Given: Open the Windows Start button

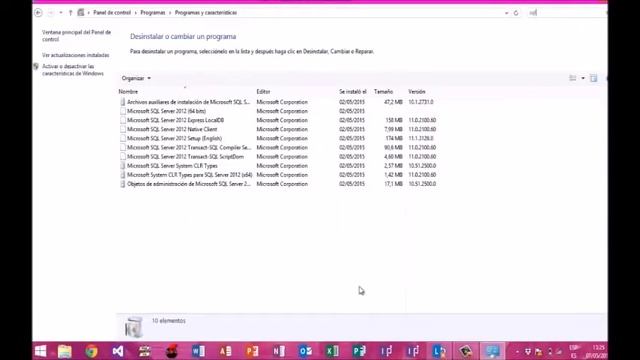Looking at the screenshot, I should point(40,351).
